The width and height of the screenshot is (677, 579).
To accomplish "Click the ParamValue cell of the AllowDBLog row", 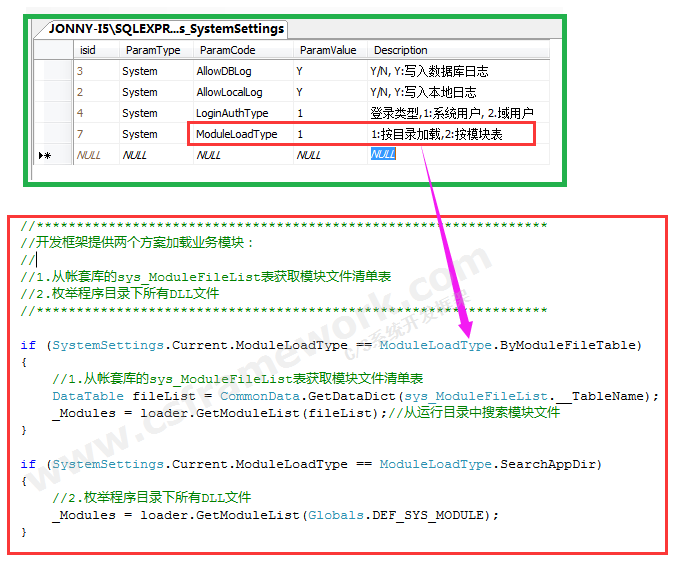I will [x=300, y=72].
